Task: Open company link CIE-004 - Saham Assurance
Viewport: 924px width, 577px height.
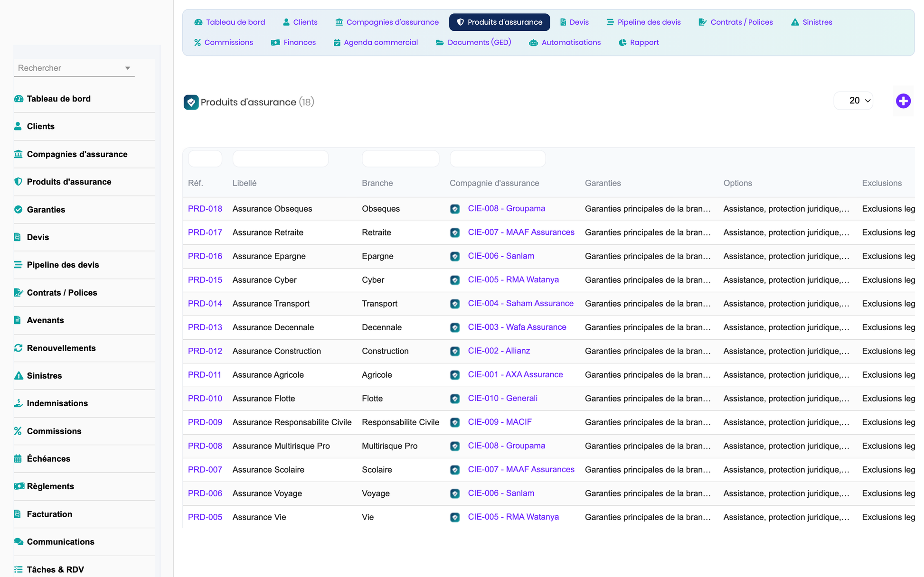Action: [x=521, y=303]
